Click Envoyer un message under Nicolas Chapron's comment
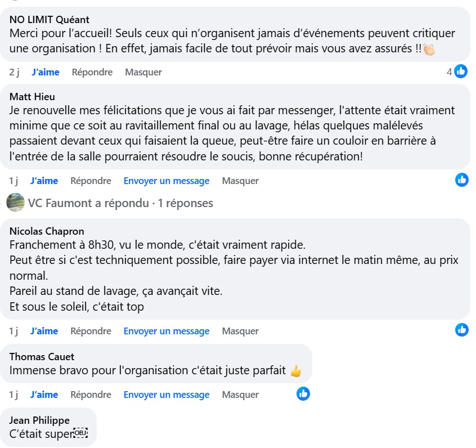Viewport: 476px width, 448px height. coord(167,331)
